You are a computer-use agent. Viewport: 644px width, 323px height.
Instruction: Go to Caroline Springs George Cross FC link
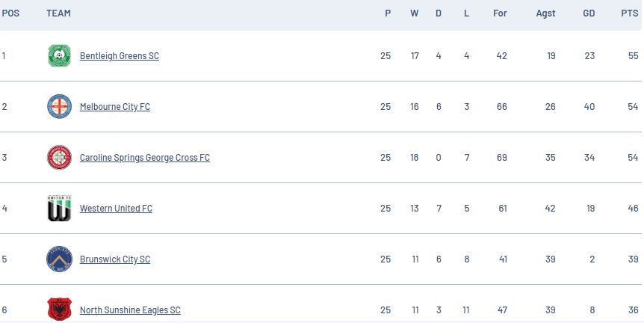click(144, 158)
